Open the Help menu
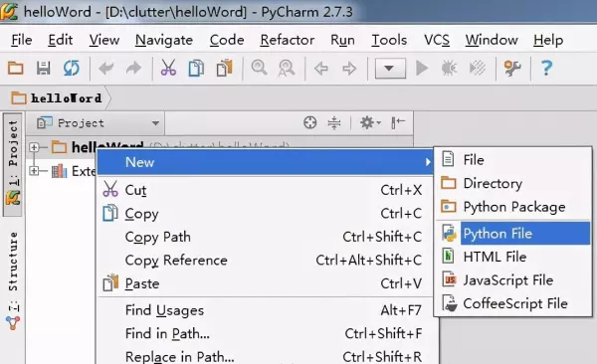The height and width of the screenshot is (364, 597). tap(548, 40)
